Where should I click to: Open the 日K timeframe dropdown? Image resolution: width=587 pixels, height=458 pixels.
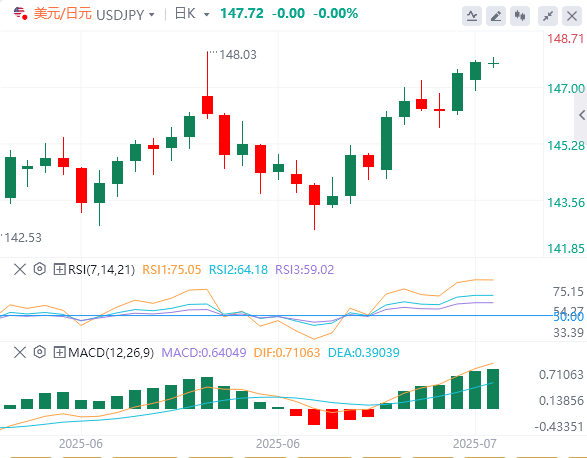tap(206, 15)
